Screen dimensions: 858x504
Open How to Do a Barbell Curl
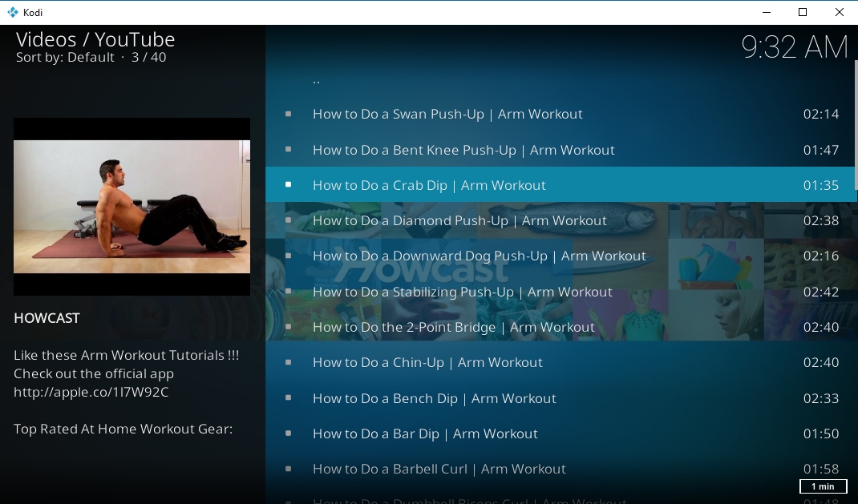click(561, 469)
